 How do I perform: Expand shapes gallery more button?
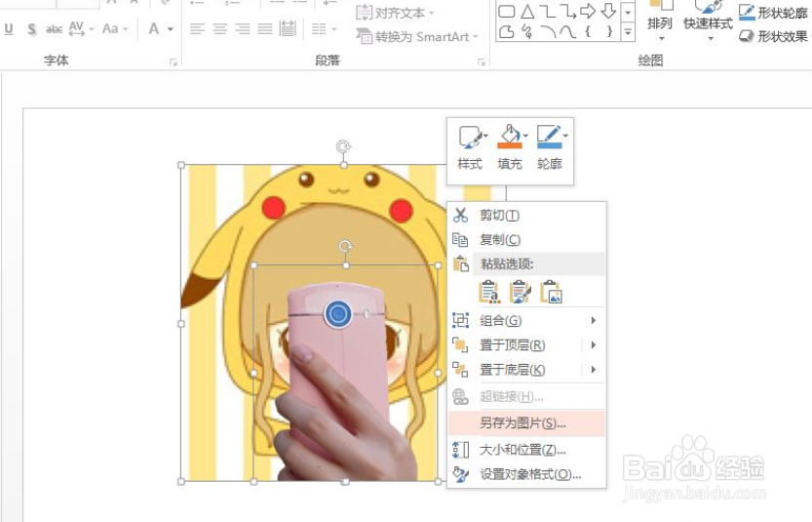[x=628, y=32]
